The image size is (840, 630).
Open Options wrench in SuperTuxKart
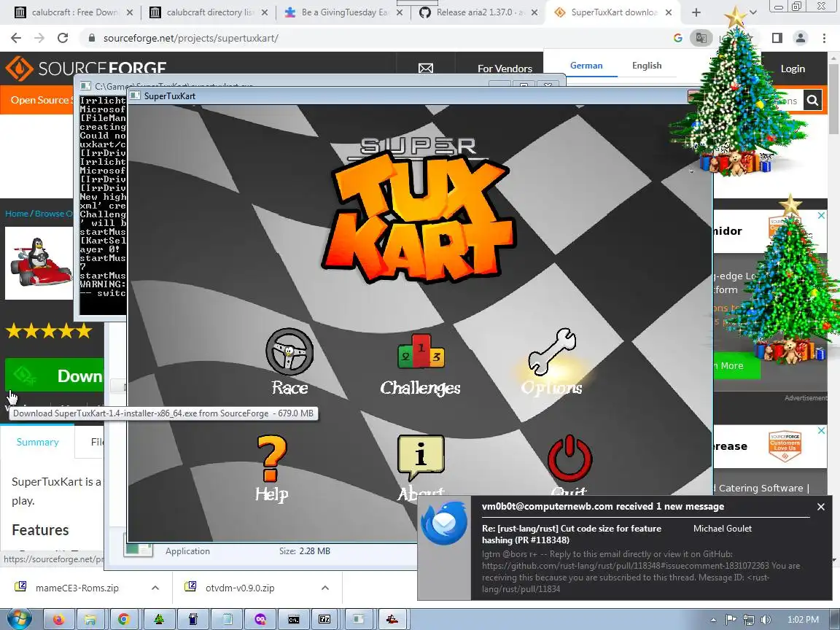point(552,351)
